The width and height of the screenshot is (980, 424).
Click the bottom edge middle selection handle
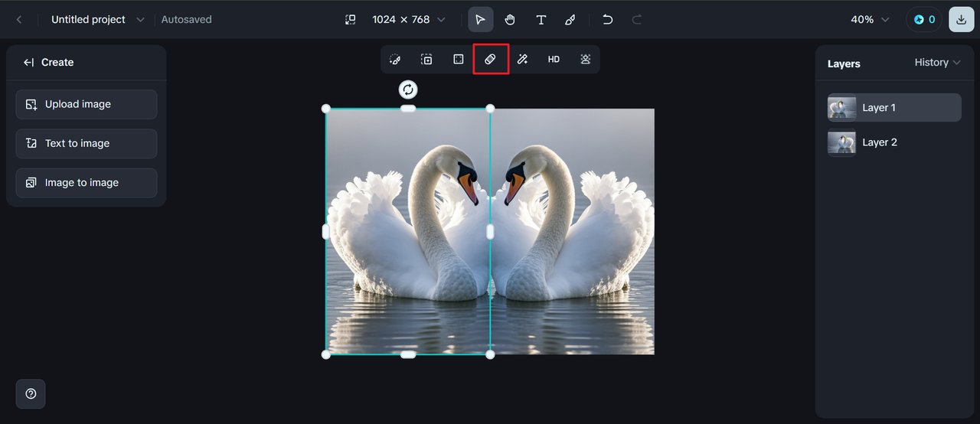[x=408, y=354]
